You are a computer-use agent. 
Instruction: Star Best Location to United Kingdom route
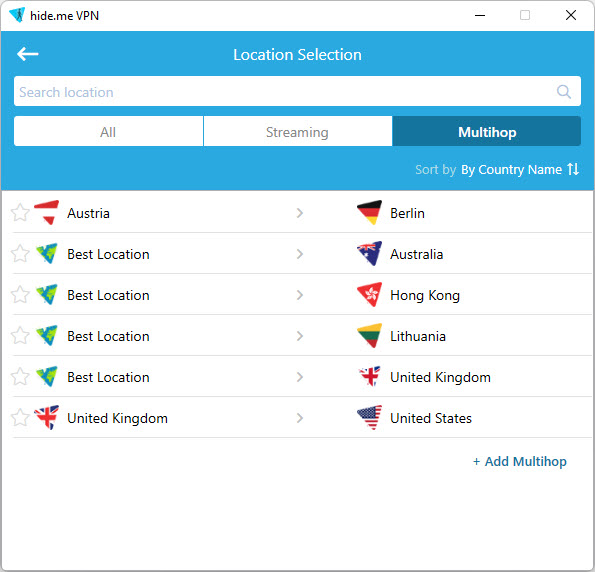coord(20,377)
